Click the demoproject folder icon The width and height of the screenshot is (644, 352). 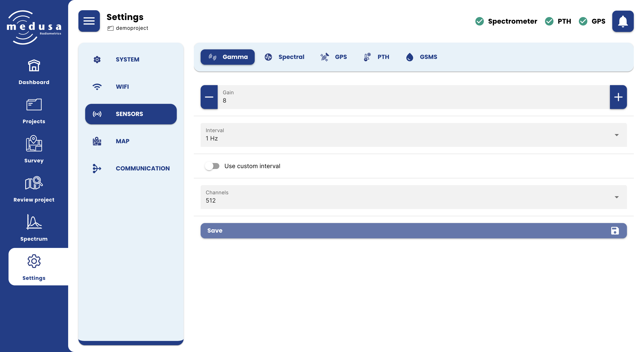(111, 28)
